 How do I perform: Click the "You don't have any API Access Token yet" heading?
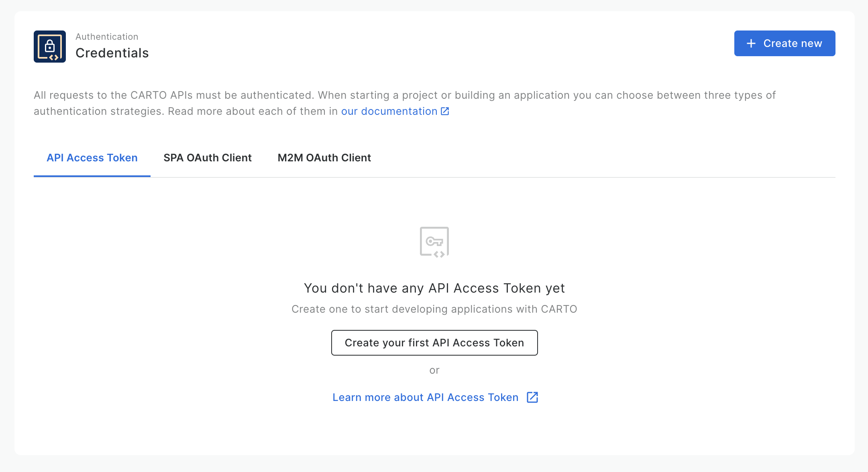(434, 288)
